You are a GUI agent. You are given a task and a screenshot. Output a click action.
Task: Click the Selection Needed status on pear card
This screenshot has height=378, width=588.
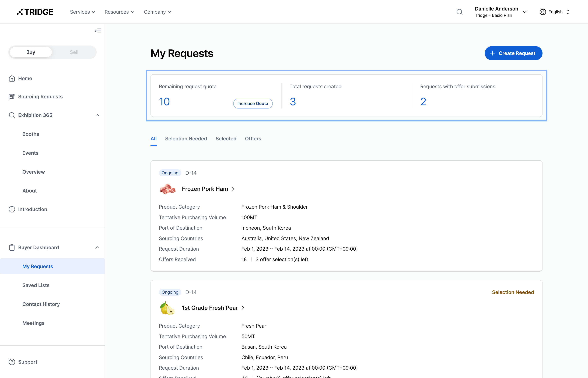click(x=513, y=292)
